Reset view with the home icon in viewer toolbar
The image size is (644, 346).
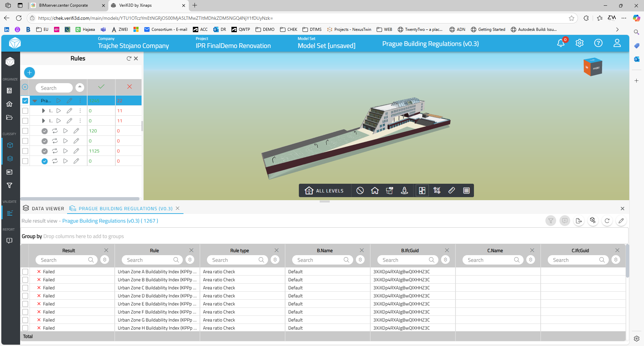pyautogui.click(x=375, y=190)
